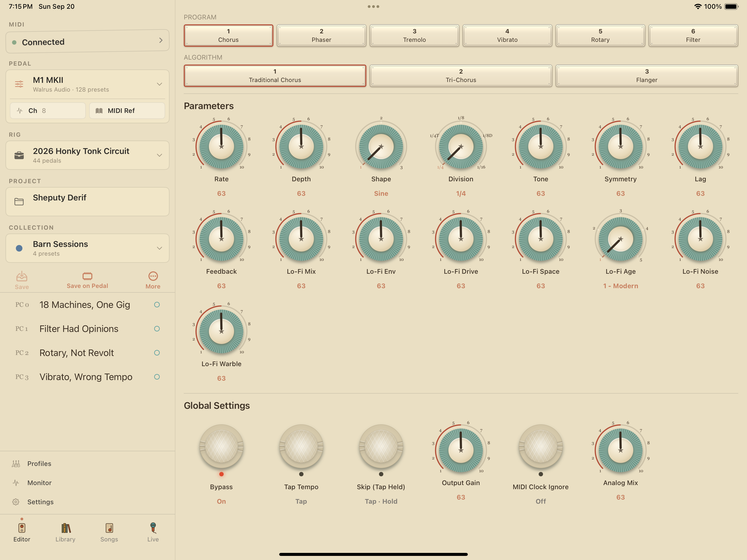This screenshot has height=560, width=747.
Task: Open the Vibrato, Wrong Tempo preset
Action: 87,377
